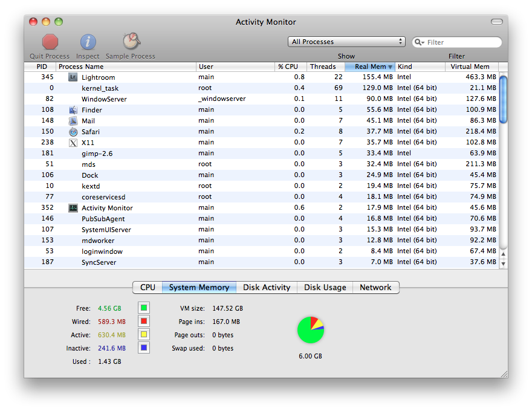
Task: Click the Lightroom app icon in list
Action: point(73,77)
